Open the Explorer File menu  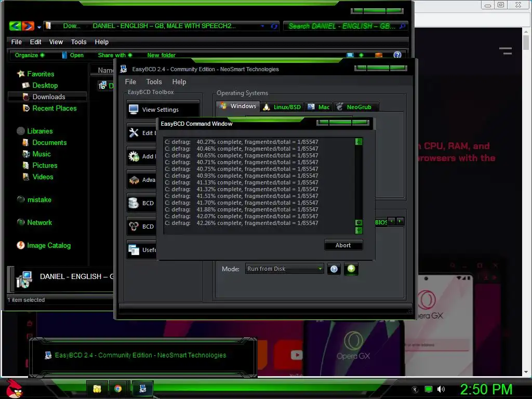coord(16,42)
